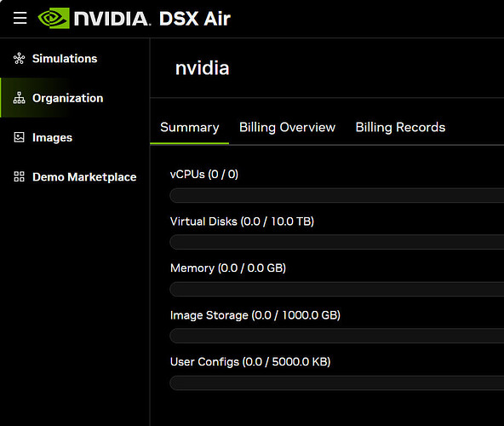Screen dimensions: 504x426
Task: Click the Demo Marketplace grid icon
Action: pyautogui.click(x=19, y=176)
